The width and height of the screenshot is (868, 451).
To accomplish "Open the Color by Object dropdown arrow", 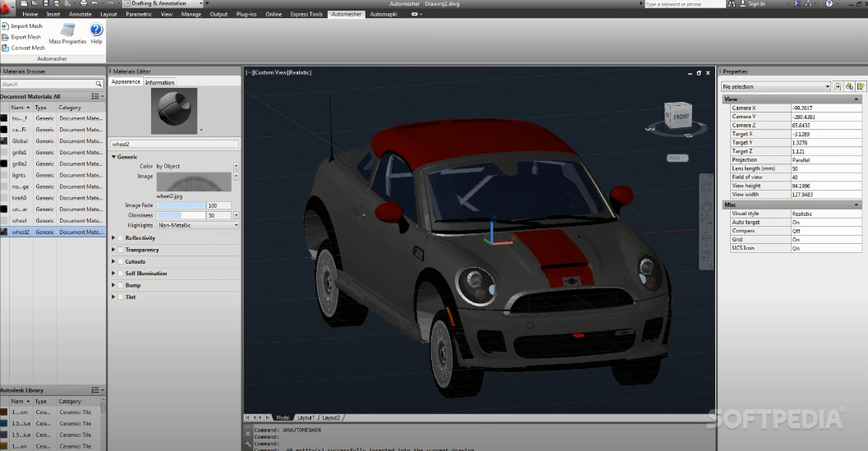I will point(236,166).
